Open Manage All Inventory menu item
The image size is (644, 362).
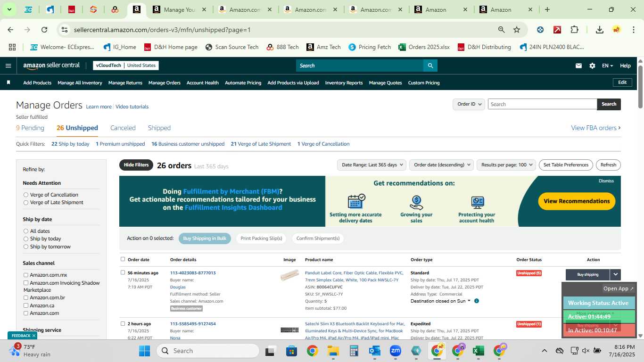point(80,82)
